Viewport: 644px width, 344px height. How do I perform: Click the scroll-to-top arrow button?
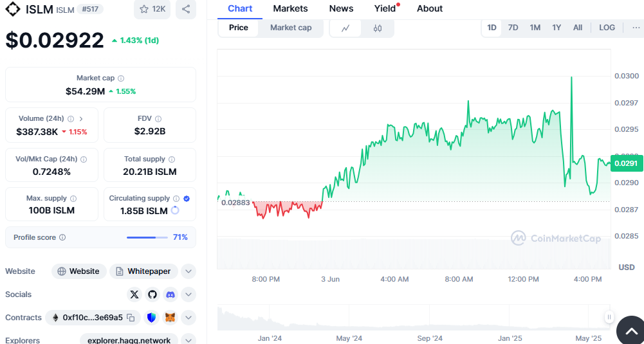[x=631, y=331]
